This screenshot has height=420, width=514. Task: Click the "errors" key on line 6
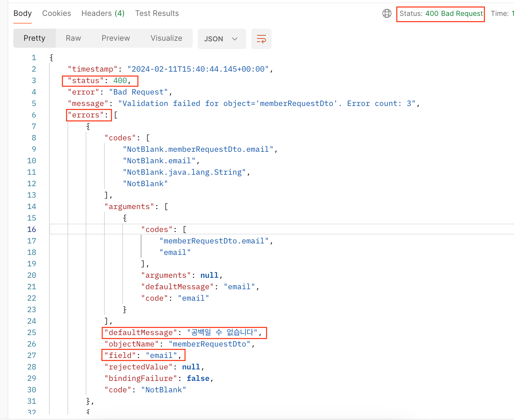(x=86, y=115)
